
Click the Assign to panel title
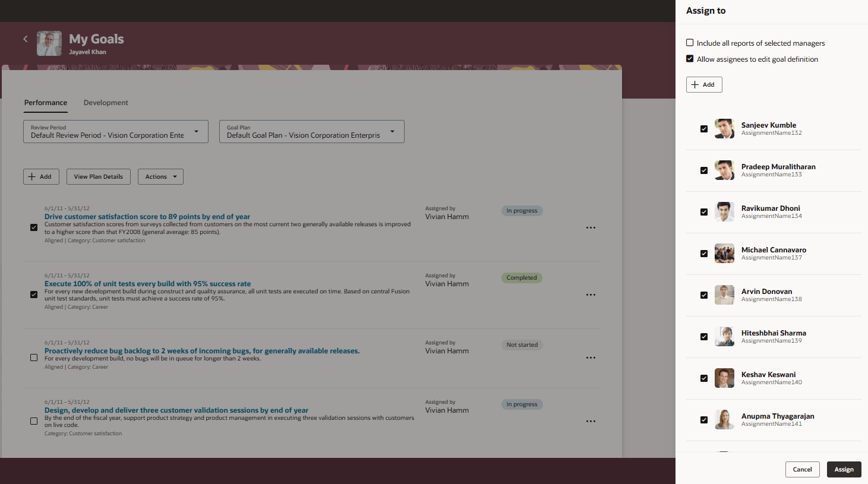click(706, 11)
